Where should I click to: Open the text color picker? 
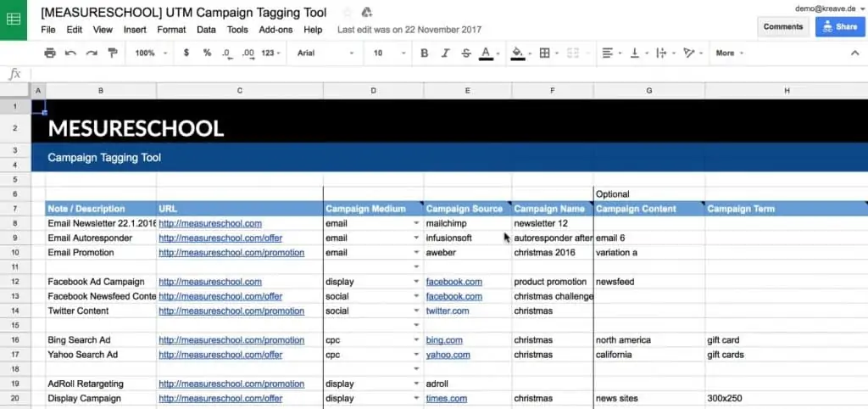pyautogui.click(x=486, y=53)
